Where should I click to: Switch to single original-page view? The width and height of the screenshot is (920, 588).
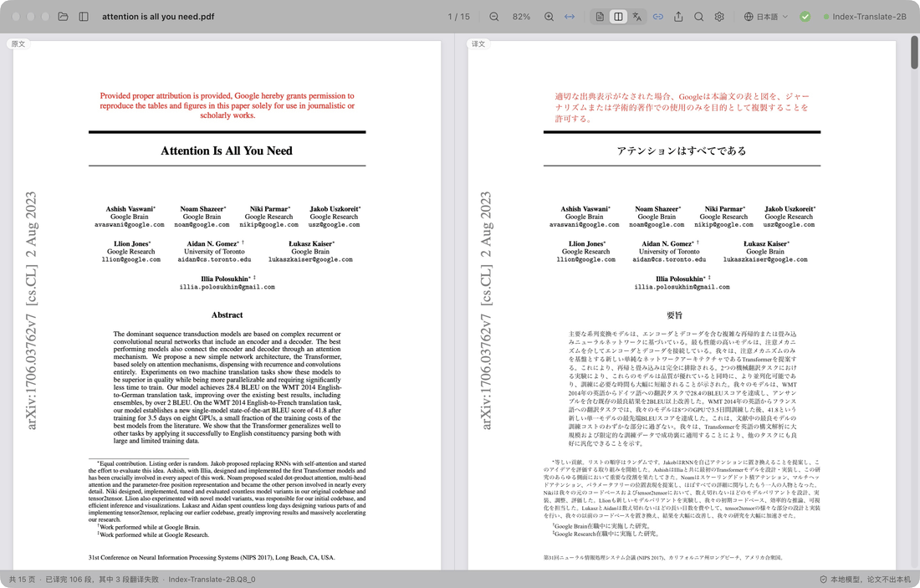(x=600, y=17)
